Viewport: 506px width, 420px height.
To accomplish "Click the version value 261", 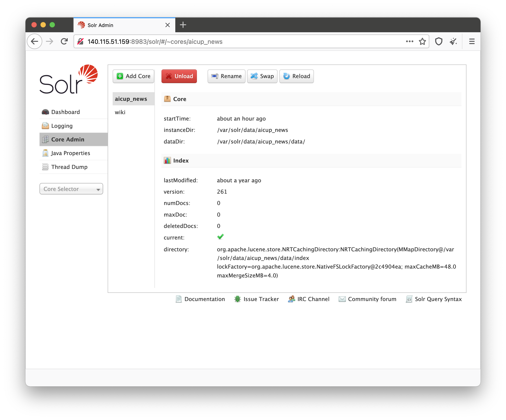I will (222, 192).
